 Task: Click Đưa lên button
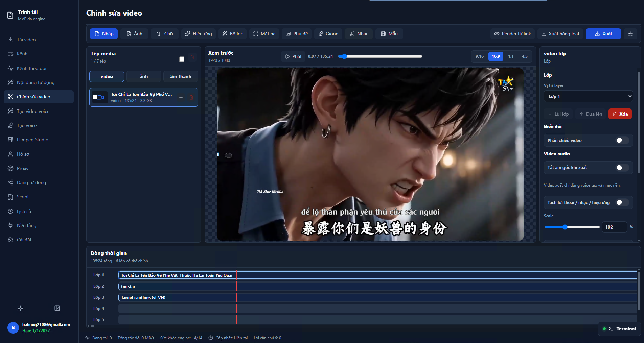click(591, 114)
